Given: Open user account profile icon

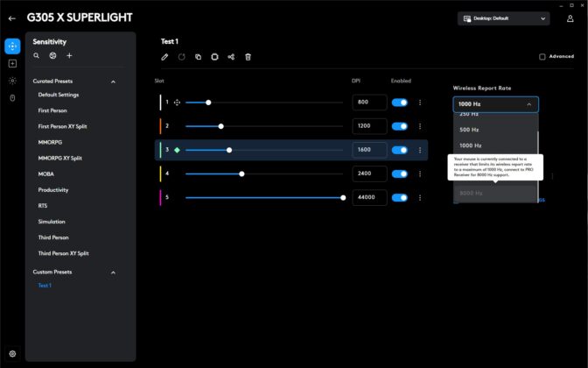Looking at the screenshot, I should pyautogui.click(x=570, y=18).
